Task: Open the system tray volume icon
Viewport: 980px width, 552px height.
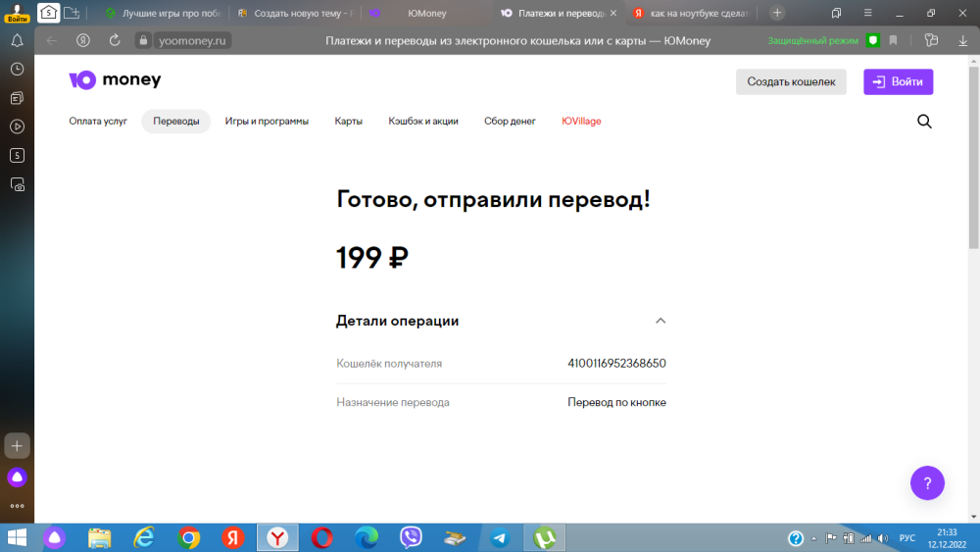Action: [883, 538]
